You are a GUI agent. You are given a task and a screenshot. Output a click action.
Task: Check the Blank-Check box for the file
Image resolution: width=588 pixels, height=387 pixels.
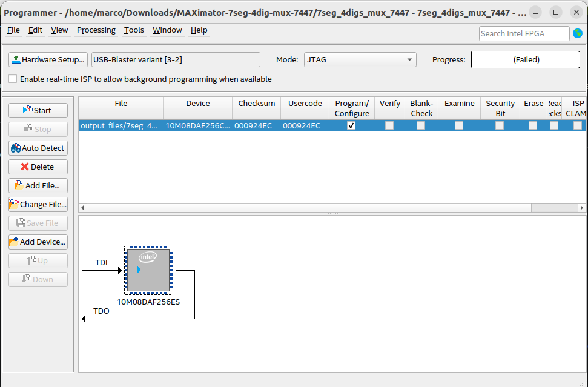421,125
